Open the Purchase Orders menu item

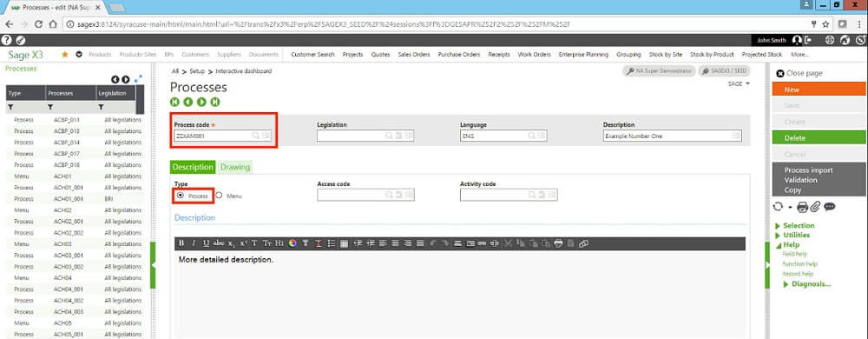coord(459,54)
